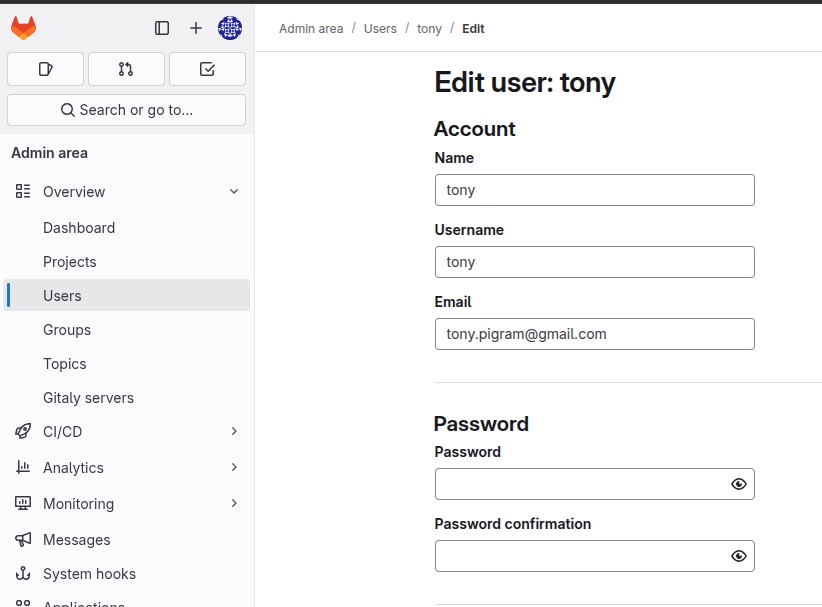Select Gitaly servers in the sidebar
Image resolution: width=822 pixels, height=607 pixels.
point(88,398)
